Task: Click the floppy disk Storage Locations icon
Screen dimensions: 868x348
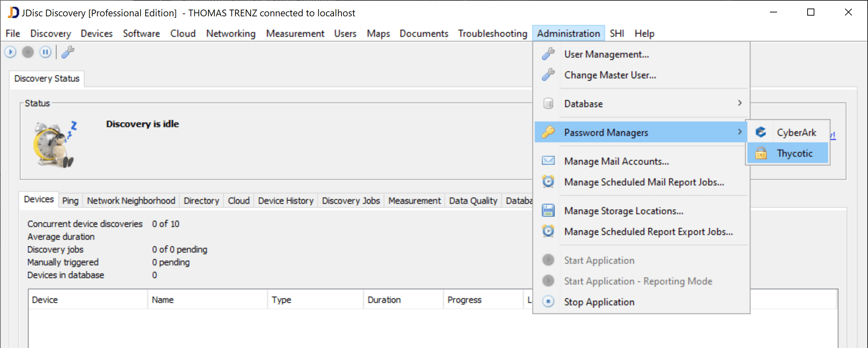Action: click(x=548, y=211)
